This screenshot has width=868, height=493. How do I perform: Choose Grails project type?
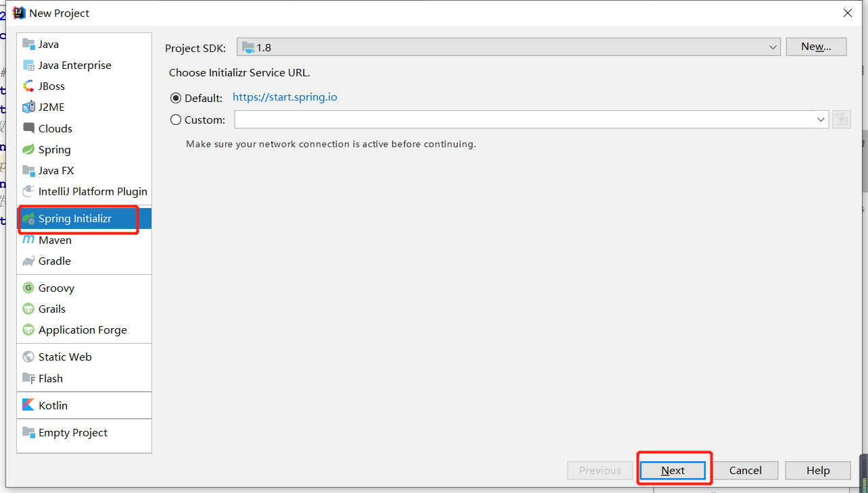tap(84, 309)
